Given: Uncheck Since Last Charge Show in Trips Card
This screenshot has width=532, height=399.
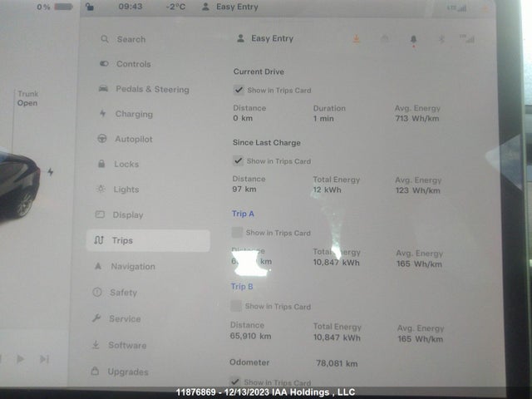Looking at the screenshot, I should tap(239, 161).
